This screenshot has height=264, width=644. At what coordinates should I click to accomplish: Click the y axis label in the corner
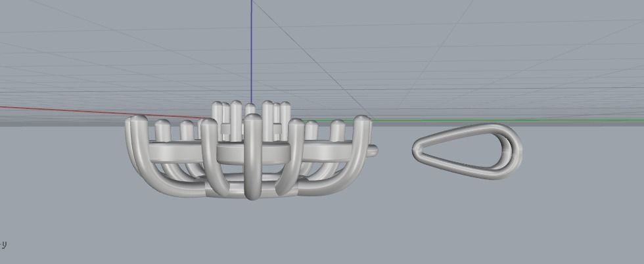click(3, 246)
